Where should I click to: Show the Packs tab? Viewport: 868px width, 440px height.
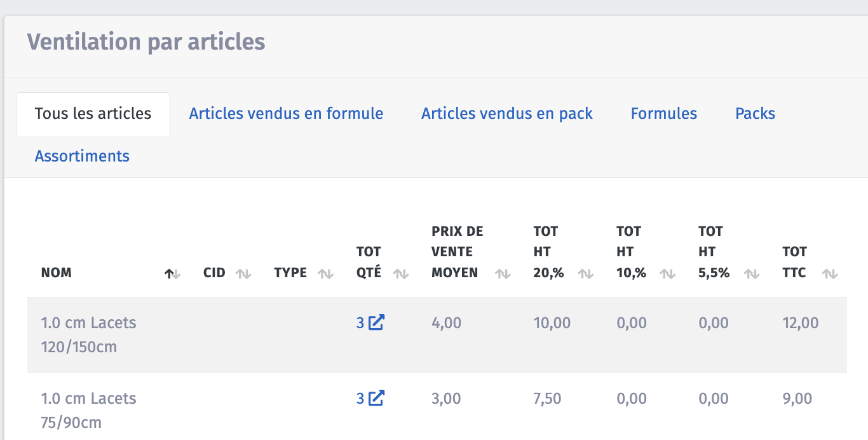pos(755,114)
